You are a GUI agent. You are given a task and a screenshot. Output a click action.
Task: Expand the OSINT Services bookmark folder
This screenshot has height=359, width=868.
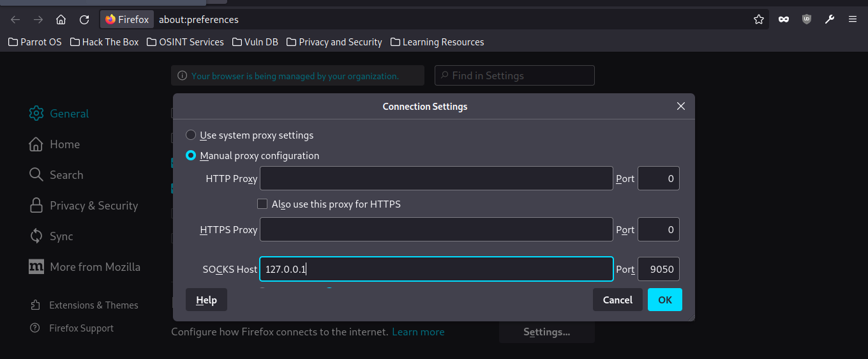(x=185, y=42)
